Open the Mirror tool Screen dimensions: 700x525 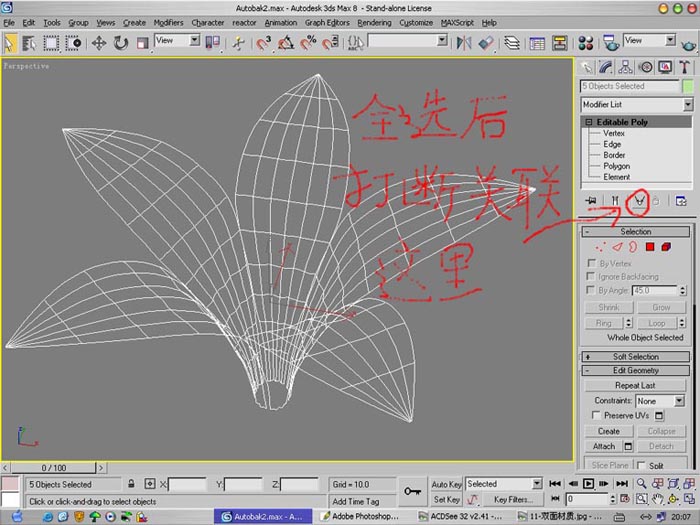point(464,43)
